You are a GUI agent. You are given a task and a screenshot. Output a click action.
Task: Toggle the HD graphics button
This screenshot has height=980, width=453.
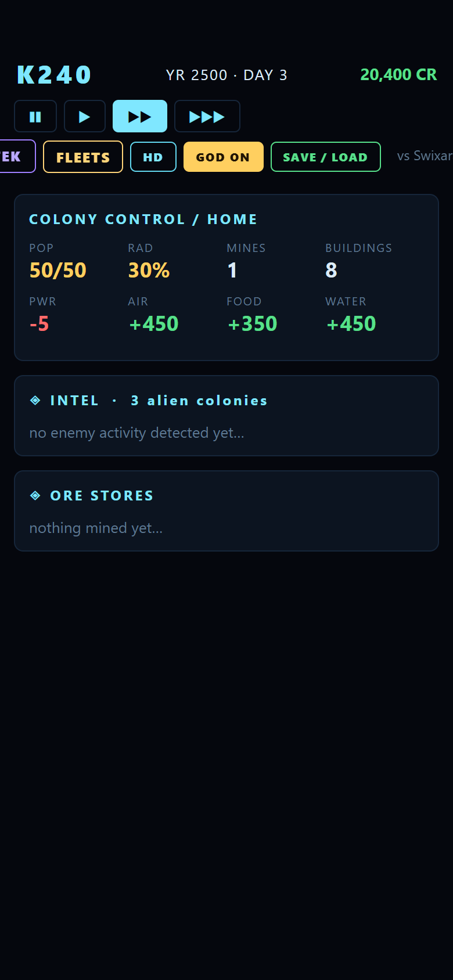click(153, 157)
